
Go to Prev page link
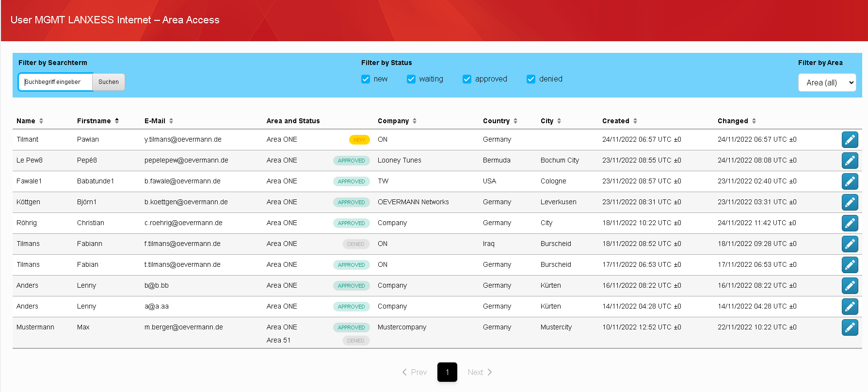point(415,372)
